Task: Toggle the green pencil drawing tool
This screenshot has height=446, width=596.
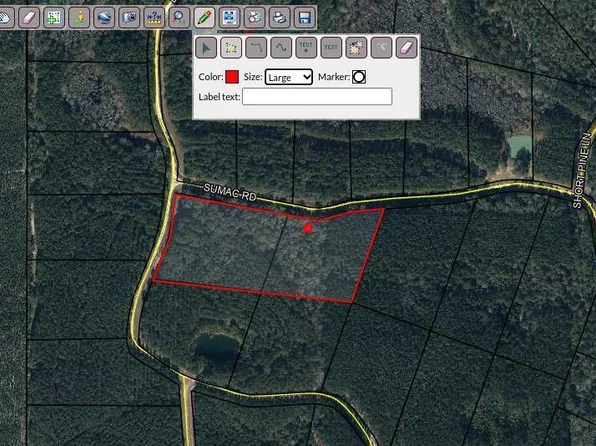Action: [204, 17]
